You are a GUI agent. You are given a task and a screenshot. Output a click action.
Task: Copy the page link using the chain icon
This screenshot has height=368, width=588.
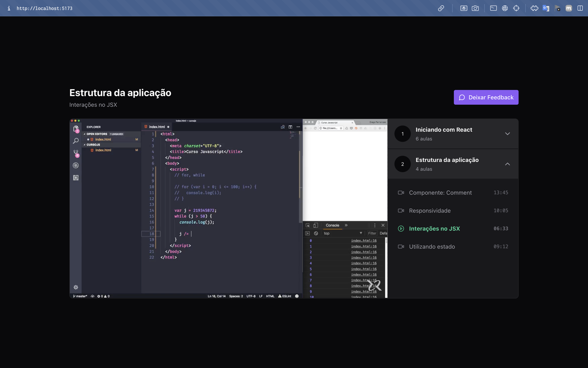coord(441,8)
